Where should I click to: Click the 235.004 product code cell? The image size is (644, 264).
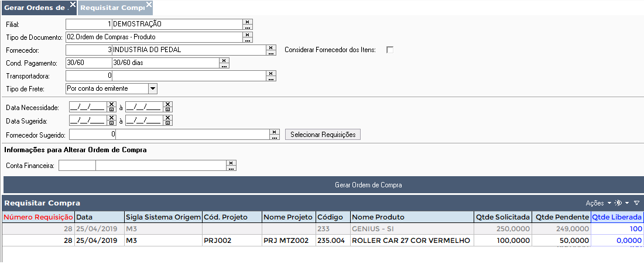(333, 241)
